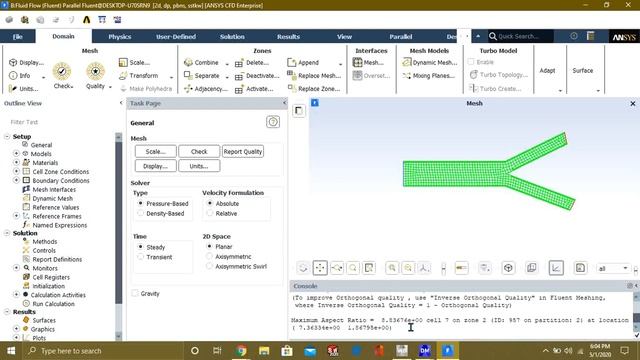Click the Delete zones command
The image size is (640, 360).
(x=252, y=63)
